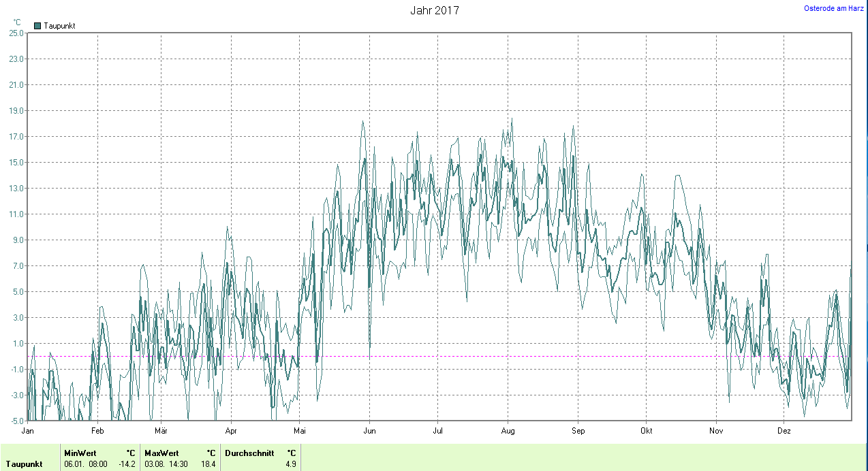Select the Taupunkt legend label

59,26
